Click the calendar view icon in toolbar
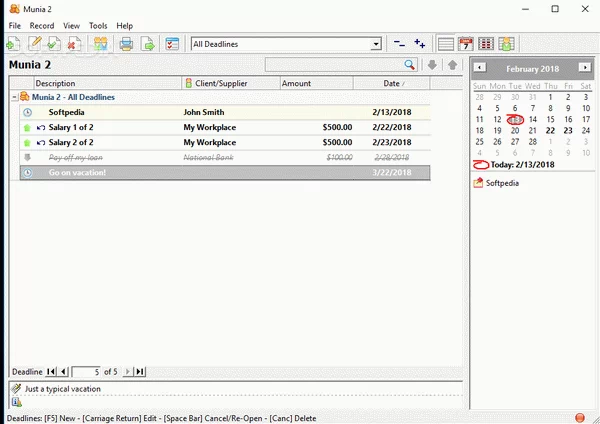Image resolution: width=600 pixels, height=424 pixels. point(465,44)
